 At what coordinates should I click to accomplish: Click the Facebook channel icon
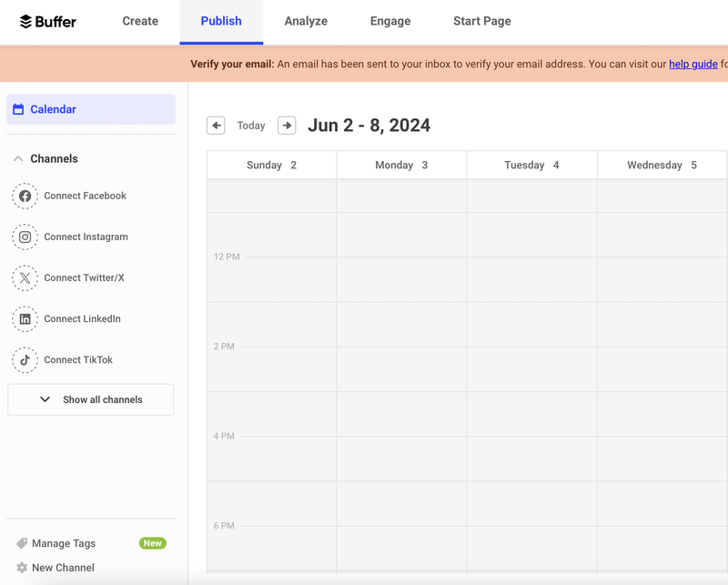[25, 196]
